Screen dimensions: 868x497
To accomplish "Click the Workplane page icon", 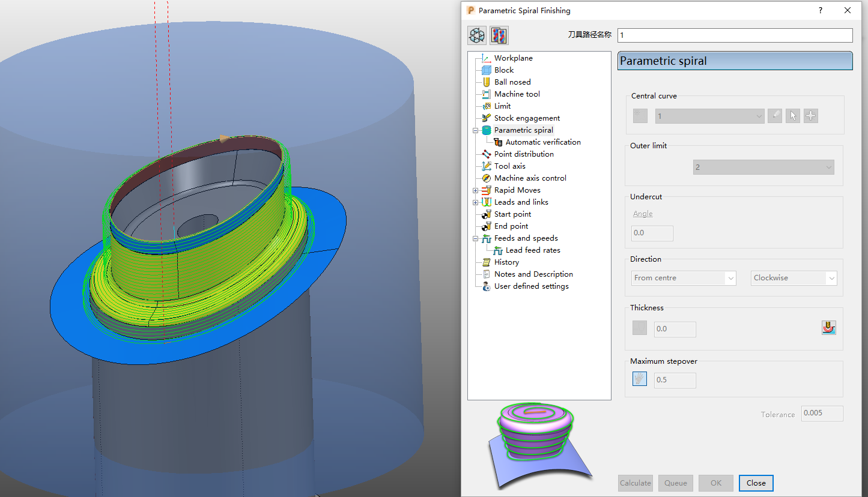I will coord(485,58).
